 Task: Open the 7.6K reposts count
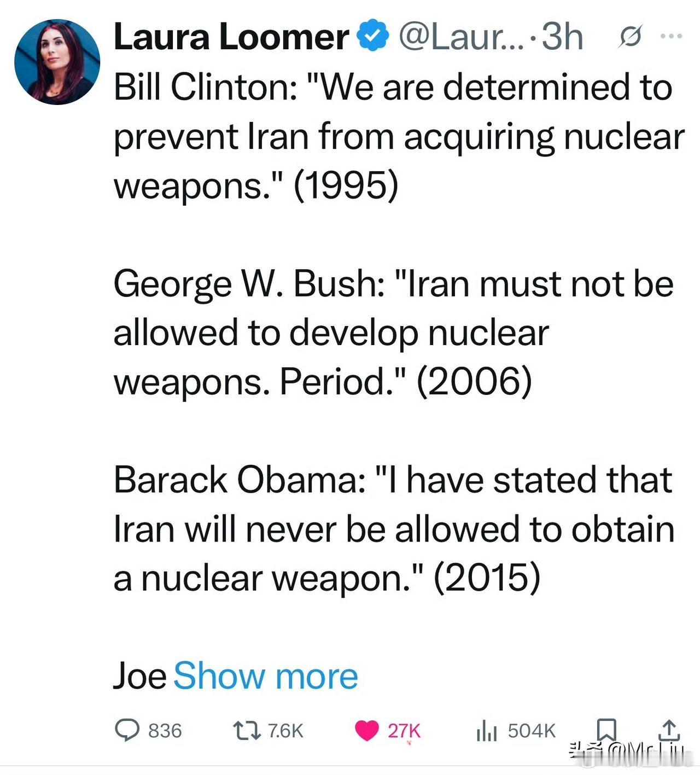[x=285, y=731]
